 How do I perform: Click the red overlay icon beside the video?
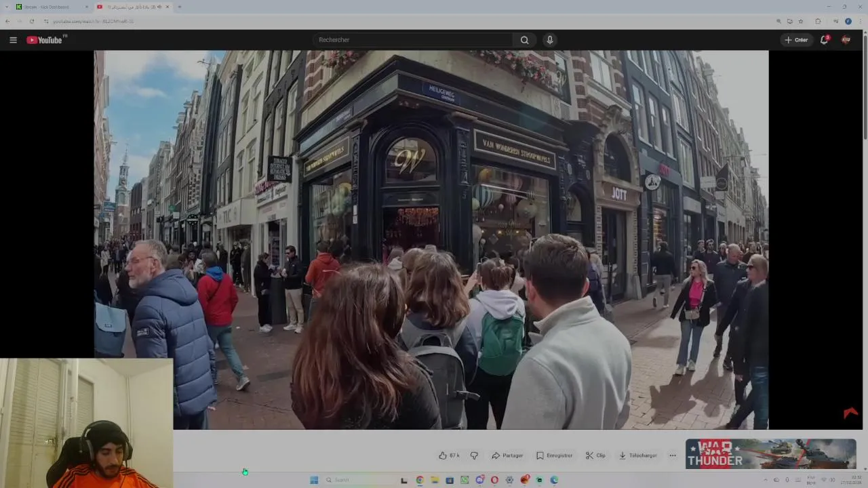click(850, 413)
